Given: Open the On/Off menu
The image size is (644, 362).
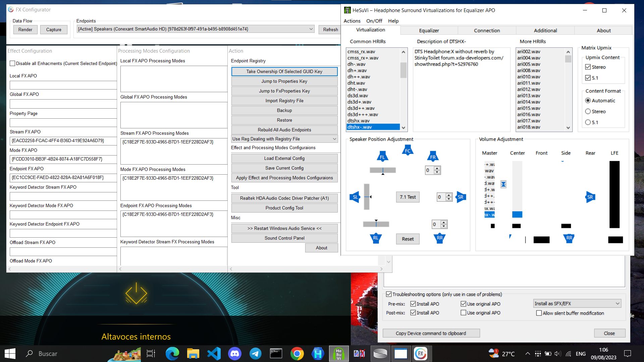Looking at the screenshot, I should [374, 21].
